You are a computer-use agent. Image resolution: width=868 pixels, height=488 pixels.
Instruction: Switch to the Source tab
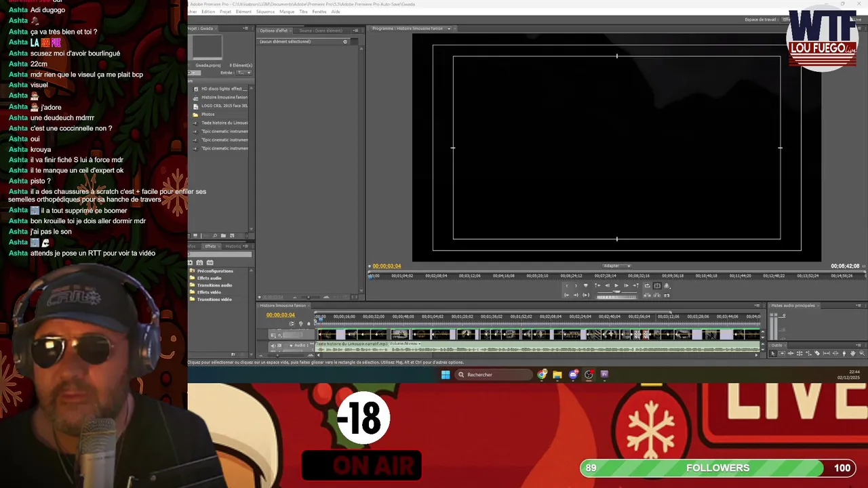tap(321, 30)
